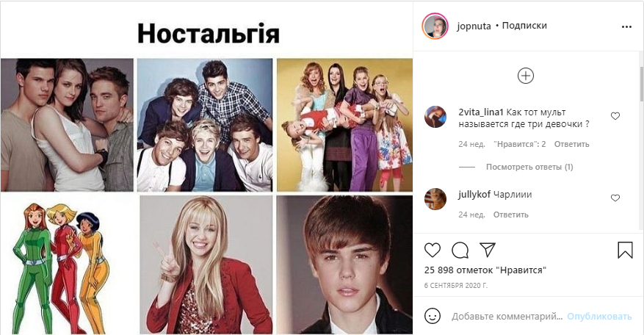The width and height of the screenshot is (644, 335).
Task: Like jullykof's comment heart
Action: click(x=615, y=198)
